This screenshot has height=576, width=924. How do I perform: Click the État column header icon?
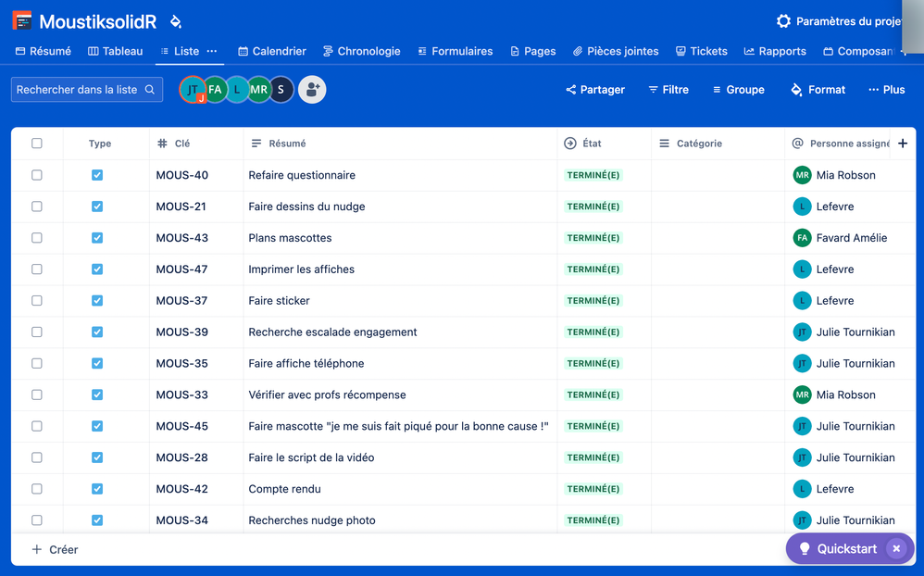coord(569,144)
